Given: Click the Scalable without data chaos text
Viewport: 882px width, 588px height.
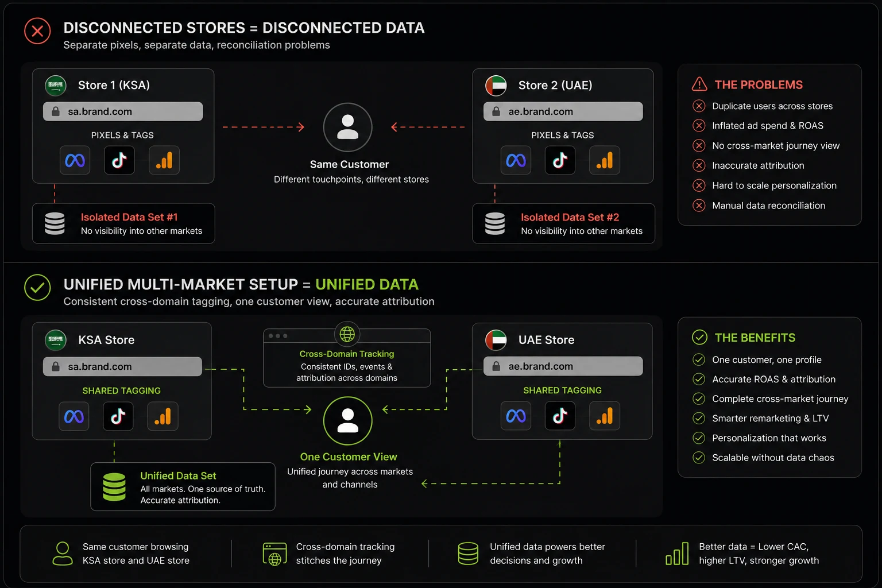Looking at the screenshot, I should [x=773, y=458].
